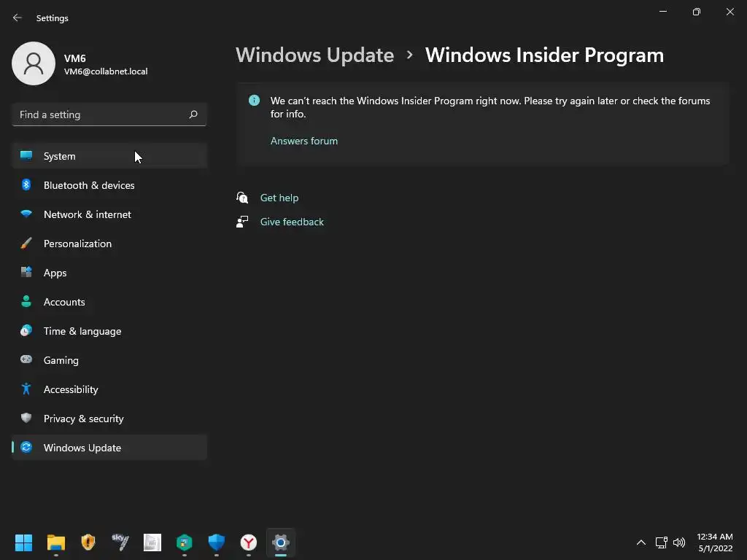The width and height of the screenshot is (747, 560).
Task: Select Time & language in sidebar
Action: click(109, 331)
